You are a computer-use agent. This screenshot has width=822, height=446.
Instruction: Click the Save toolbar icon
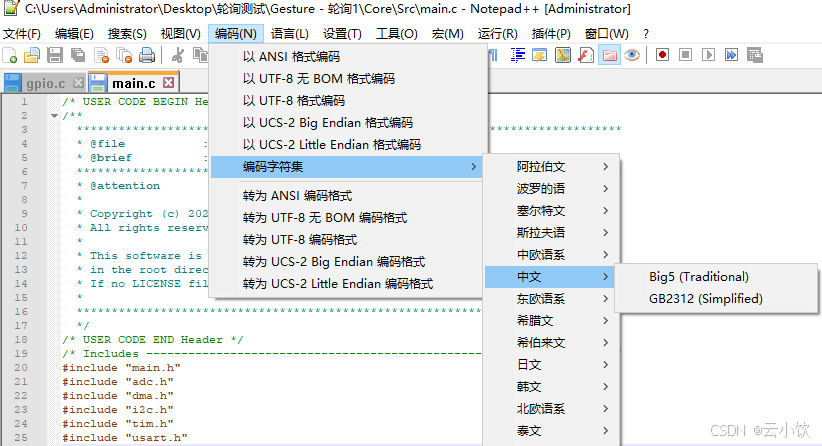point(55,55)
